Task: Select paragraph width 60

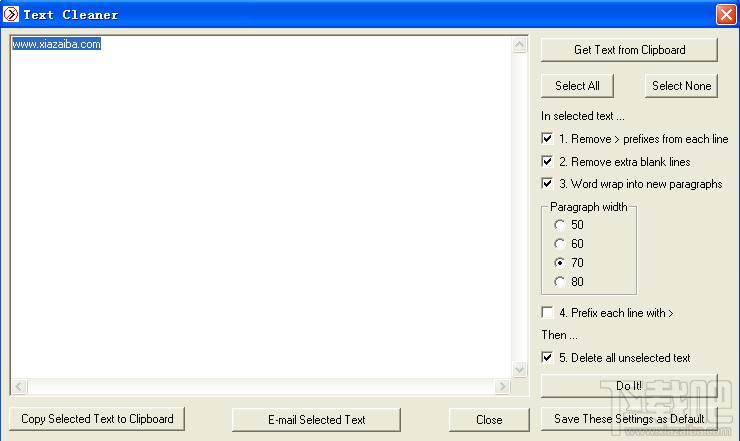Action: (560, 244)
